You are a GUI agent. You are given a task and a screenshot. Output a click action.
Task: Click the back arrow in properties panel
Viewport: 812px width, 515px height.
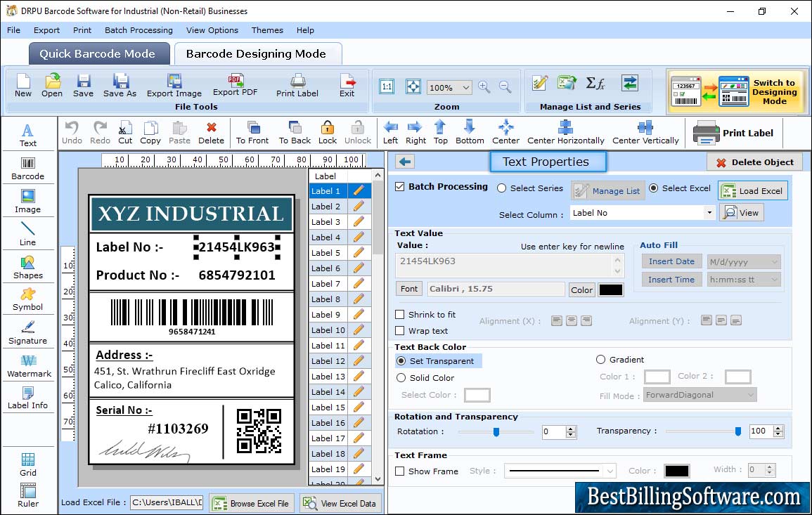pos(405,162)
